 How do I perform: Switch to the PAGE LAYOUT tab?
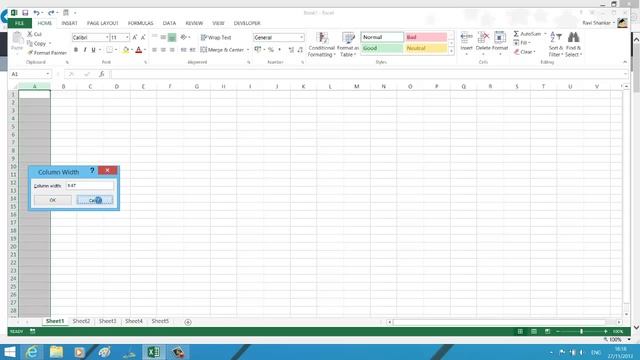coord(102,23)
